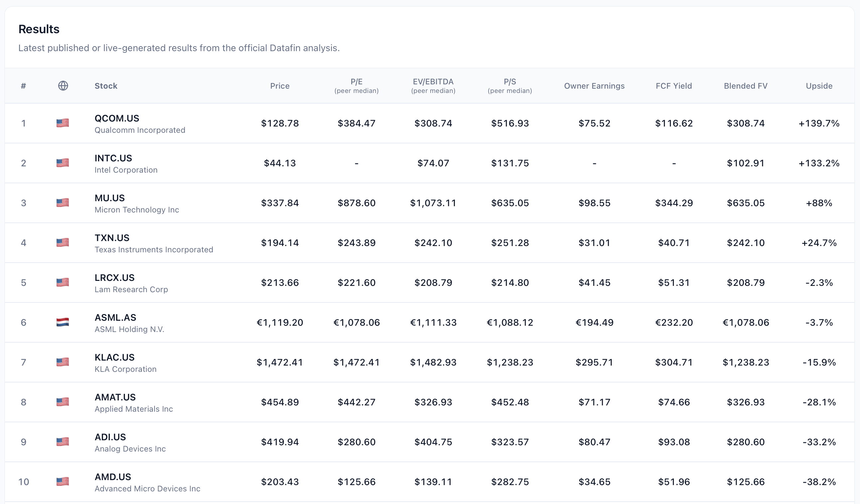Image resolution: width=860 pixels, height=504 pixels.
Task: Click the KLA Corporation company name
Action: coord(126,369)
